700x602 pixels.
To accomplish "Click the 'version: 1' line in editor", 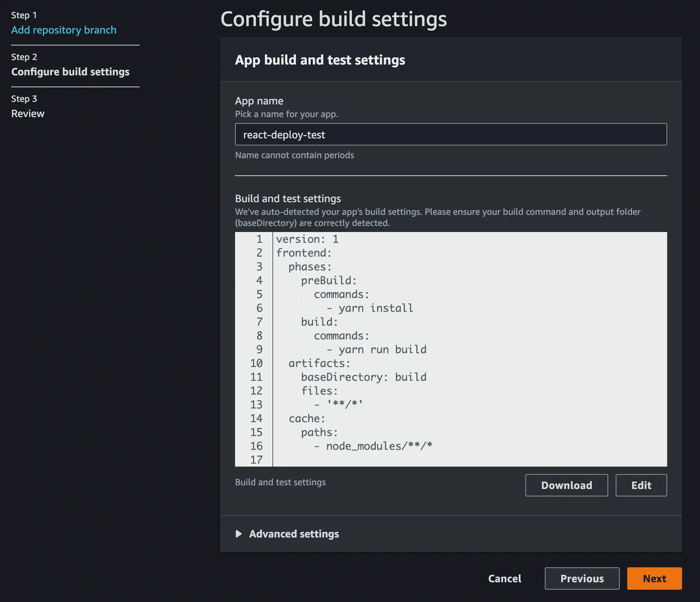I will [307, 239].
